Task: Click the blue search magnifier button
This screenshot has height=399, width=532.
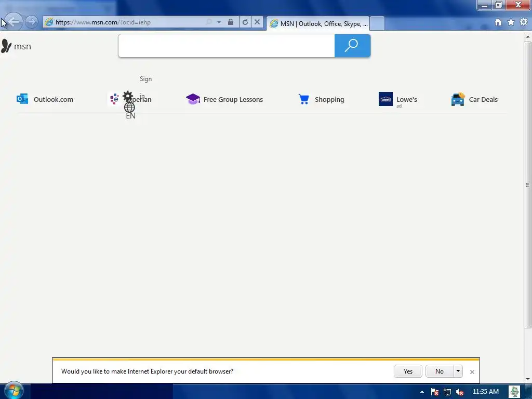Action: point(353,46)
